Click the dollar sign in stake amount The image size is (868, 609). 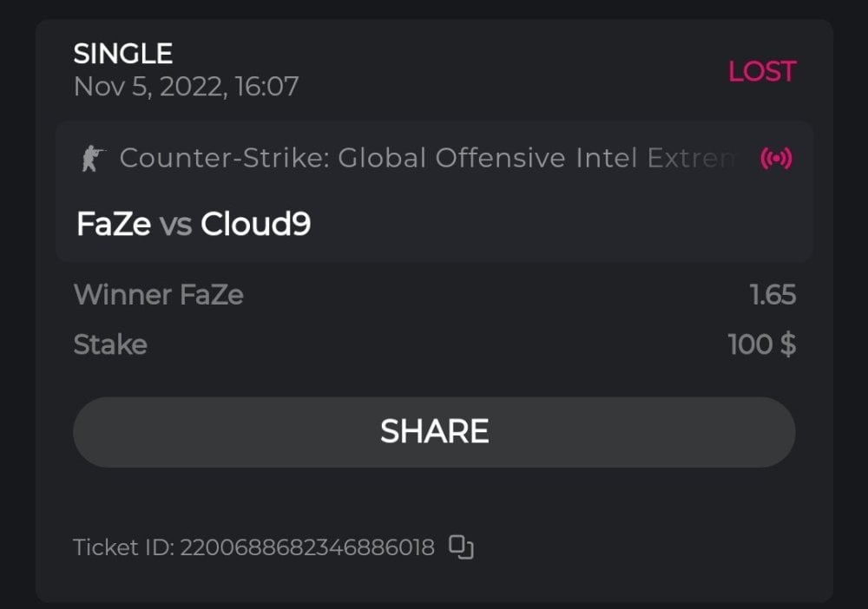click(788, 345)
